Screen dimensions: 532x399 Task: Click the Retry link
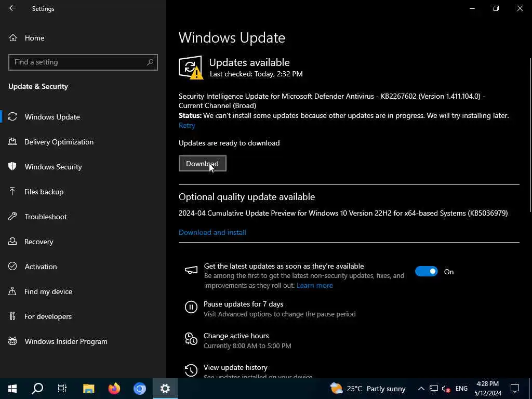(187, 126)
